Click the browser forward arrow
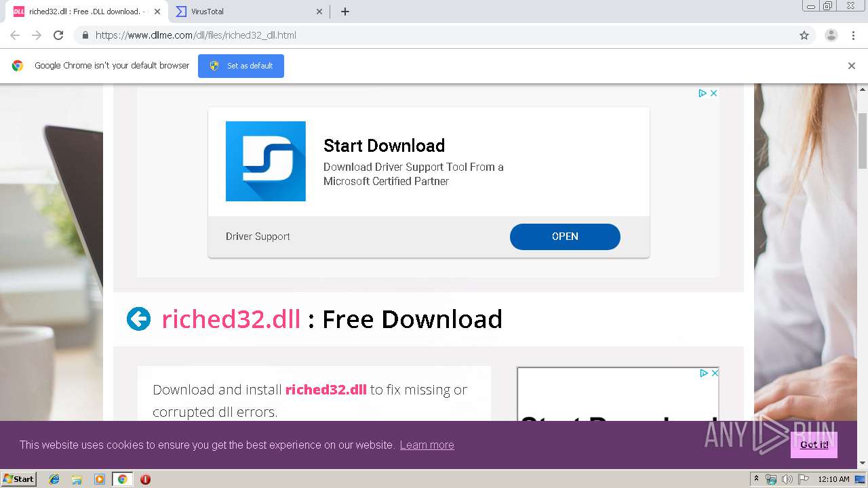This screenshot has height=488, width=868. pyautogui.click(x=37, y=35)
